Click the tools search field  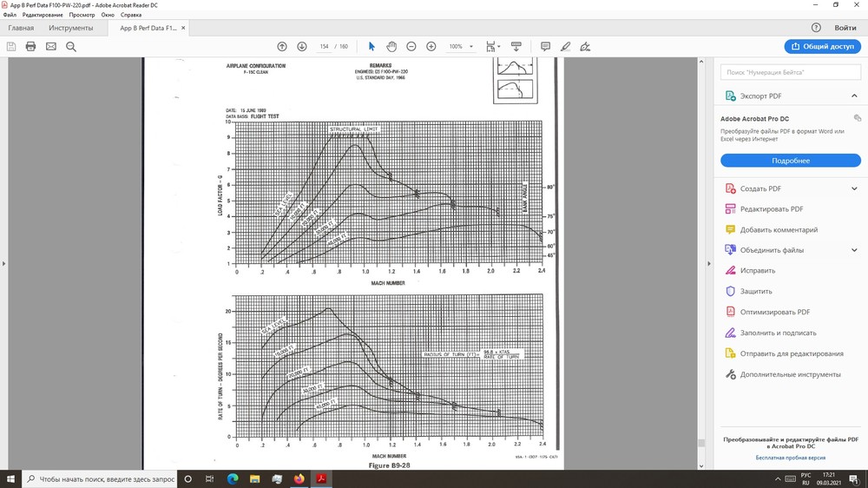[x=791, y=72]
